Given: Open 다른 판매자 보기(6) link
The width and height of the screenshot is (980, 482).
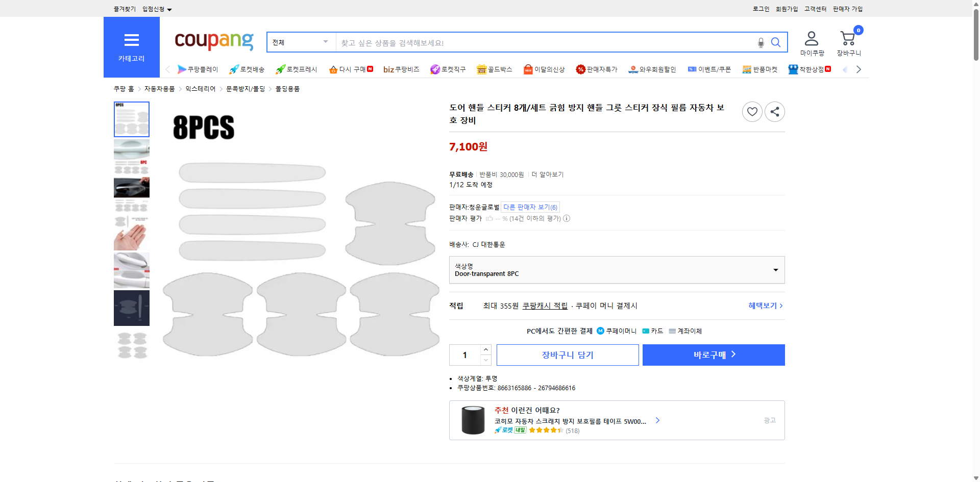Looking at the screenshot, I should coord(530,207).
